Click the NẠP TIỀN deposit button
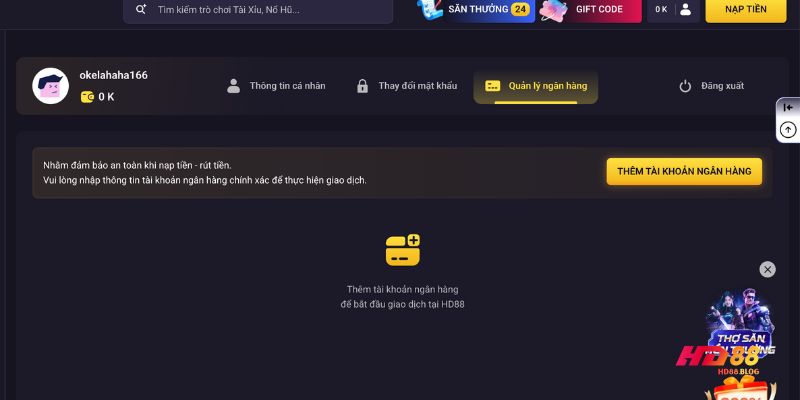This screenshot has width=800, height=400. pos(746,9)
